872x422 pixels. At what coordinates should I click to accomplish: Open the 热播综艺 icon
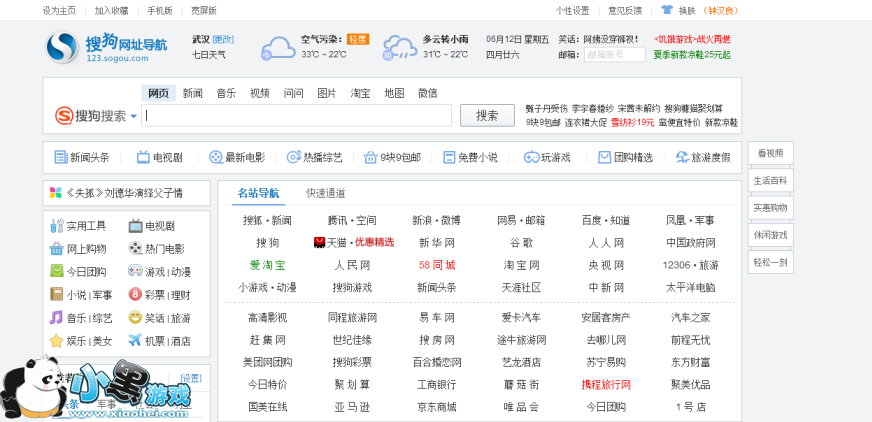pos(293,157)
